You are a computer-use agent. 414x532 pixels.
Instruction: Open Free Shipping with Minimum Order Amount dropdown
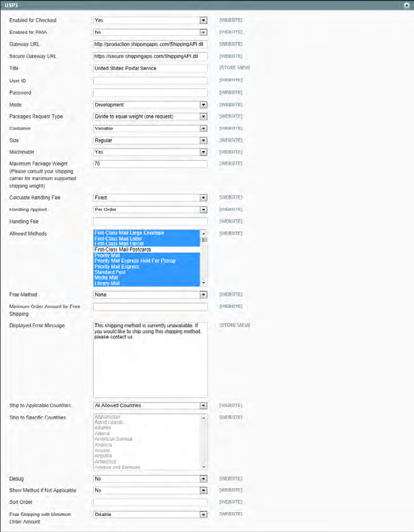(150, 515)
